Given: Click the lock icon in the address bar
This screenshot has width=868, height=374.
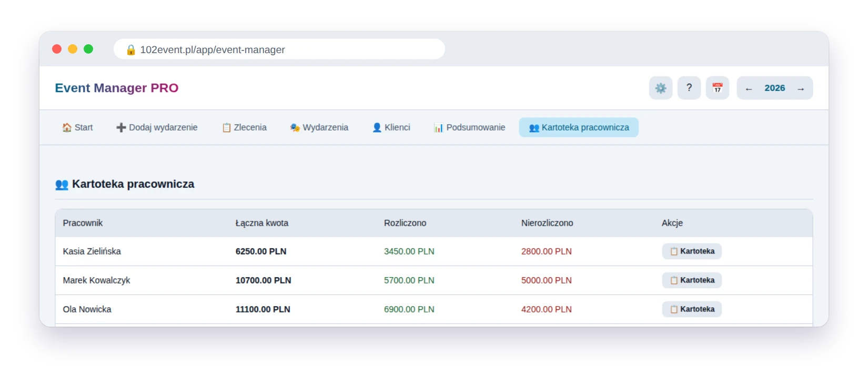Looking at the screenshot, I should (x=131, y=49).
